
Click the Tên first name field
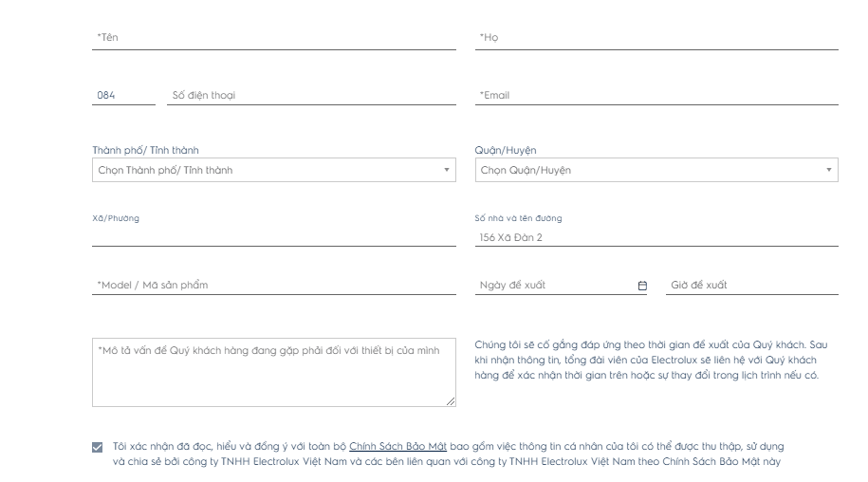point(274,38)
